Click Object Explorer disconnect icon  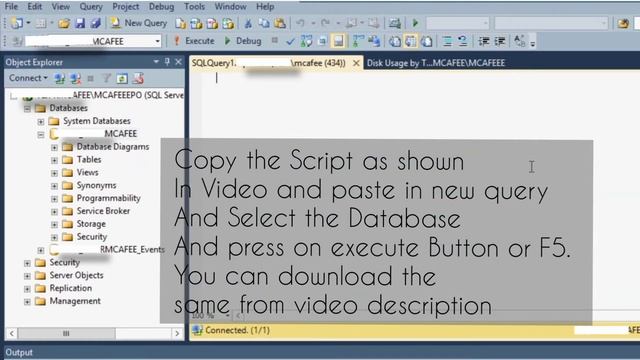(75, 78)
